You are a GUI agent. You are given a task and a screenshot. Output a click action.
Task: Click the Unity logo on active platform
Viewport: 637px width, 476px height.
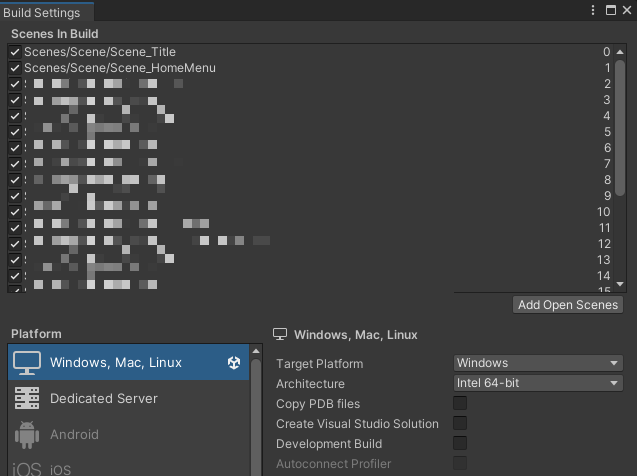(x=234, y=362)
